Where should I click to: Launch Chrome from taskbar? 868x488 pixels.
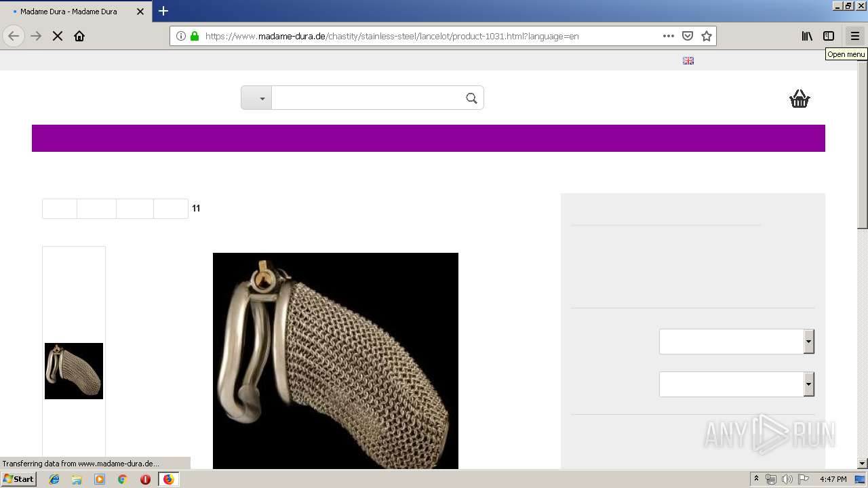click(x=122, y=479)
